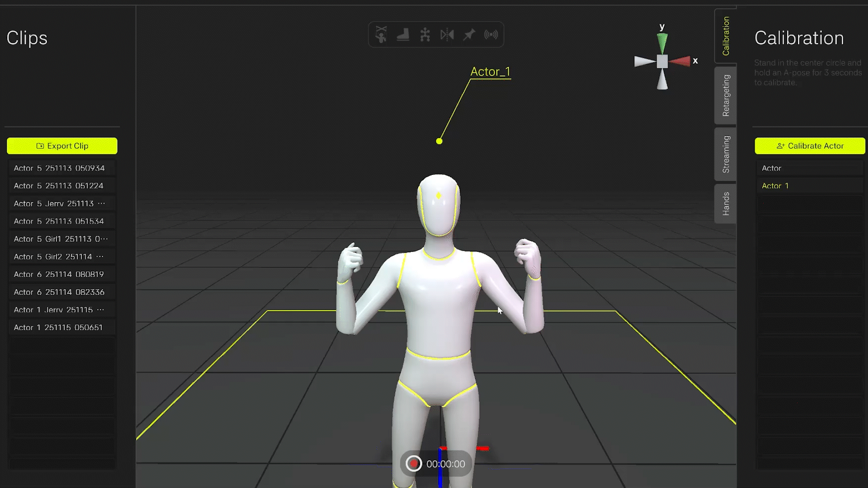
Task: Toggle the mirror flip icon
Action: point(447,34)
